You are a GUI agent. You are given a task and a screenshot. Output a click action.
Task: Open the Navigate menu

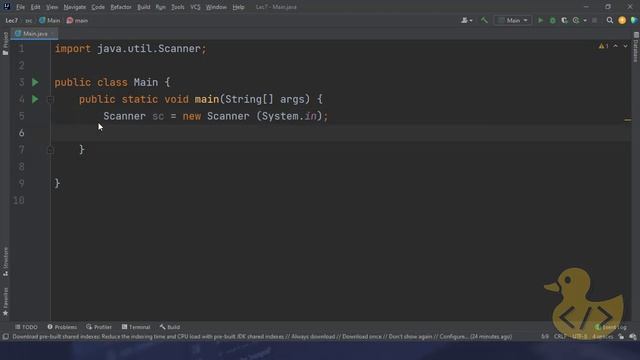[75, 7]
